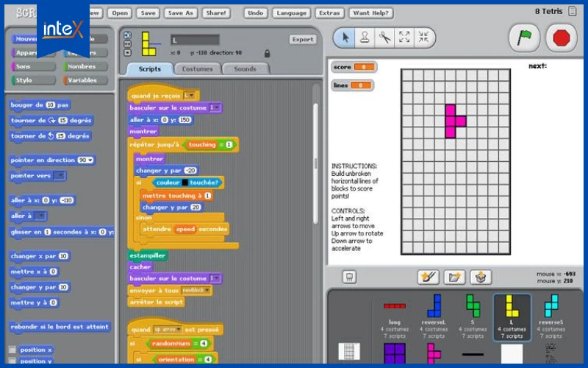Enable 'don't rotate' rotation style button
Screen dimensions: 588x368
pos(127,52)
